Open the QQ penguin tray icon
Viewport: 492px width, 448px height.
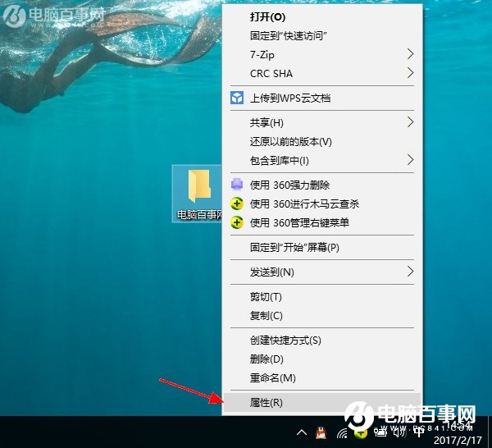(x=321, y=433)
